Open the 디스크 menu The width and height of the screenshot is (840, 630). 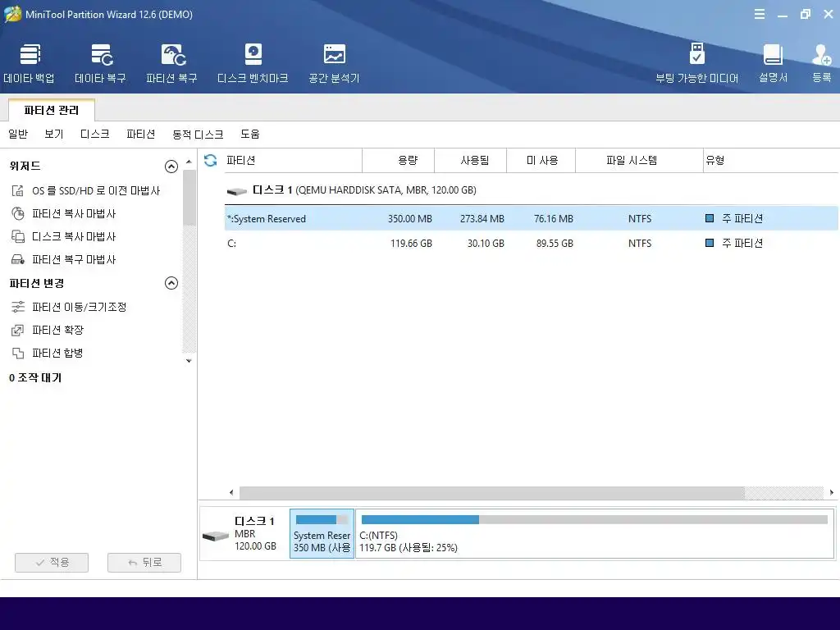click(95, 134)
